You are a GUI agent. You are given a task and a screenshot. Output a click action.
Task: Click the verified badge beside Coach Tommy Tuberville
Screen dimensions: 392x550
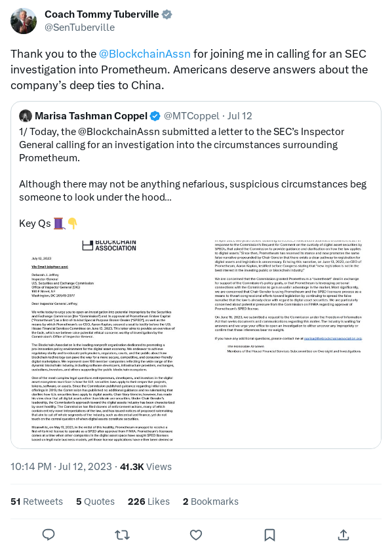166,14
